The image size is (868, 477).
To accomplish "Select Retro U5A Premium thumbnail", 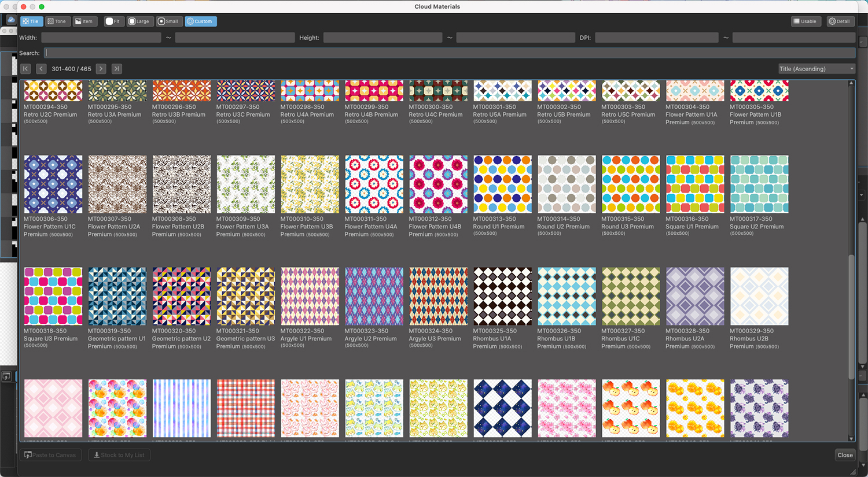I will click(502, 91).
